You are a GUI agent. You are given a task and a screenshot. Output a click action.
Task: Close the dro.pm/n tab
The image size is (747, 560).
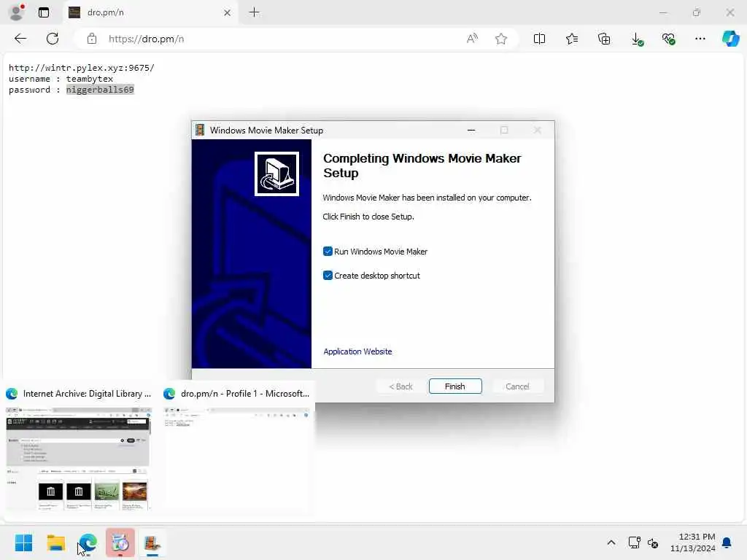tap(228, 12)
